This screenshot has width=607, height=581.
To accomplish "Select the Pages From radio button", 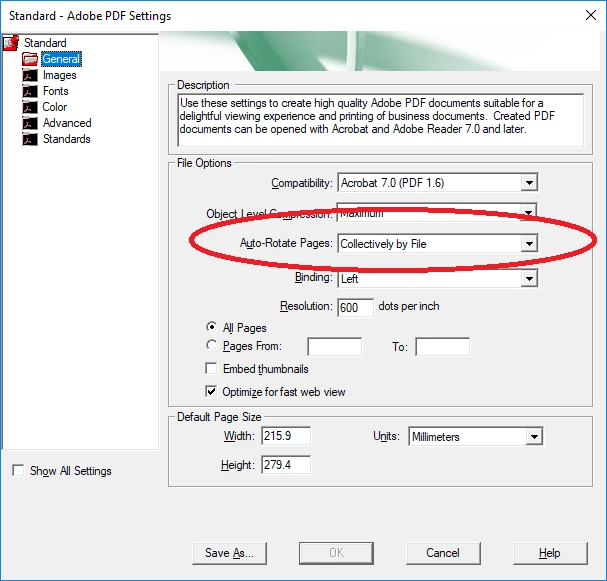I will click(x=211, y=344).
